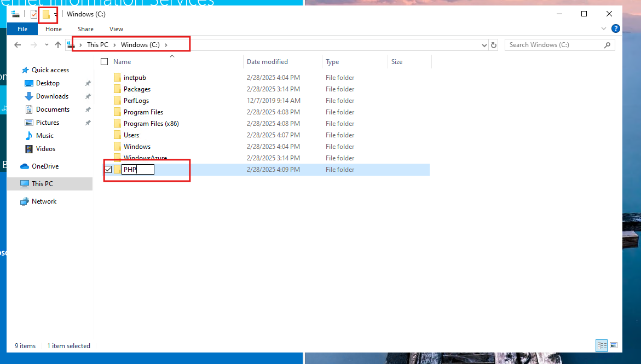Uncheck the PHP folder checkbox
Viewport: 641px width, 364px height.
click(108, 169)
